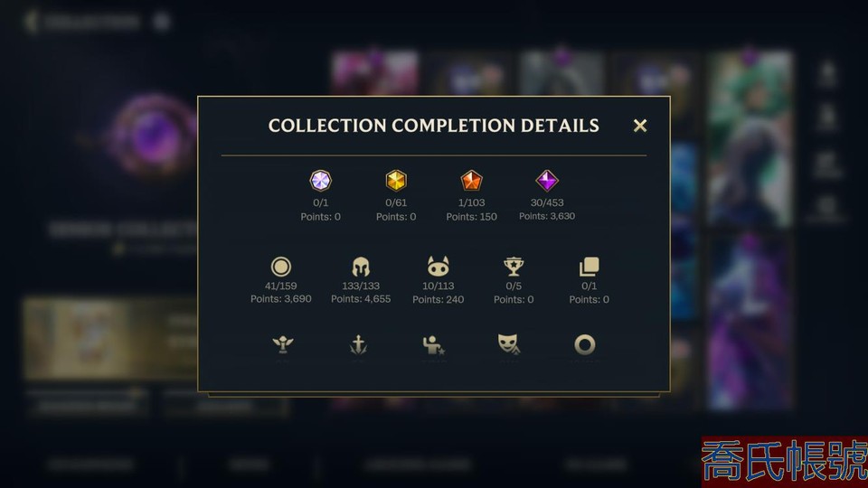
Task: Open the green-haired skin splash thumbnail
Action: pyautogui.click(x=750, y=138)
